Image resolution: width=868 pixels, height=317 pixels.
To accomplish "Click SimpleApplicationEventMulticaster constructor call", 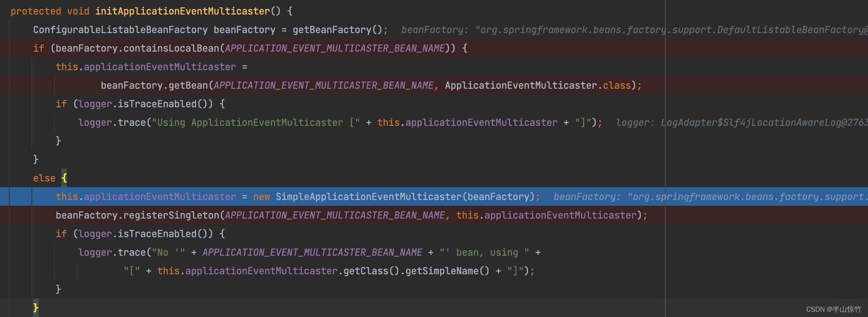I will point(405,197).
